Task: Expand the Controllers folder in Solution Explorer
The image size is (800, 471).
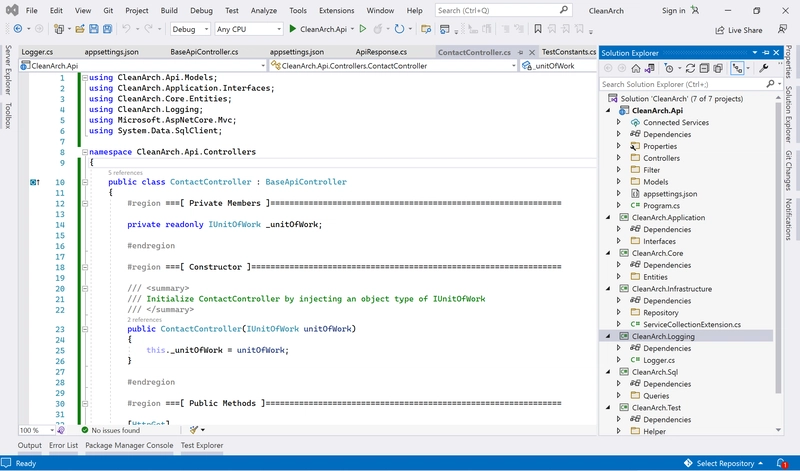Action: [x=619, y=158]
